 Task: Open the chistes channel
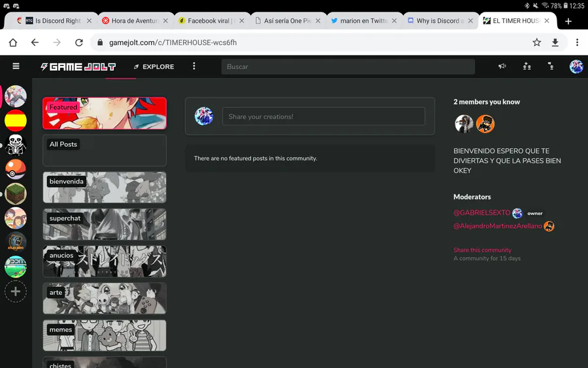[x=105, y=362]
